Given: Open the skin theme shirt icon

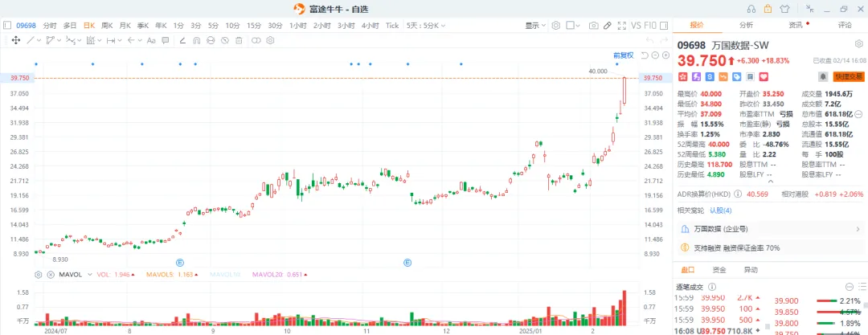Looking at the screenshot, I should point(784,8).
